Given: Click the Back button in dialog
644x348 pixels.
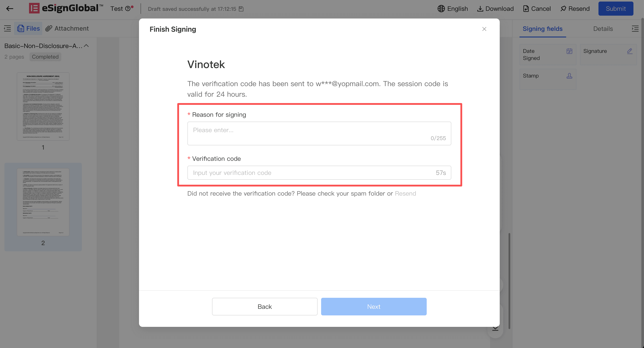Looking at the screenshot, I should pyautogui.click(x=265, y=306).
